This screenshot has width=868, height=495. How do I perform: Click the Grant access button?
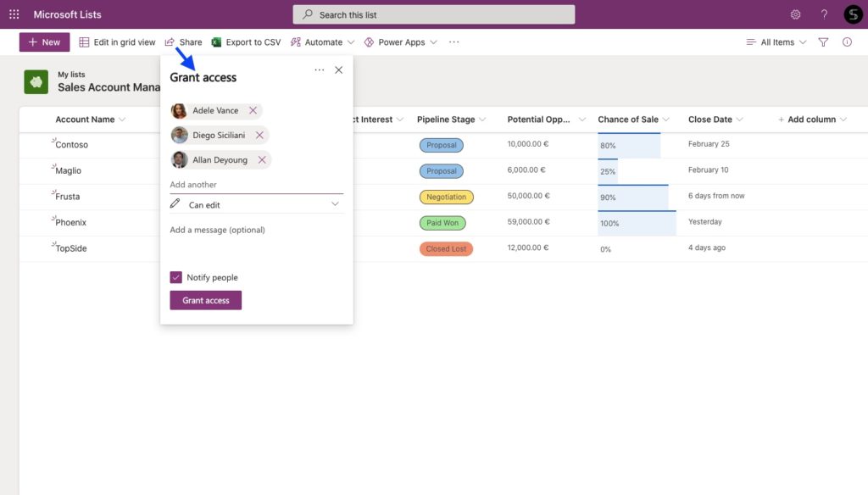pyautogui.click(x=205, y=300)
